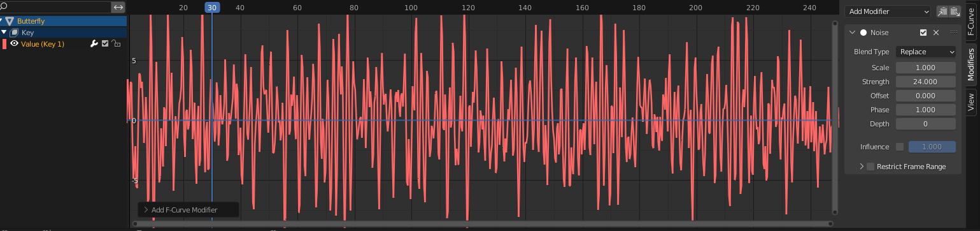Image resolution: width=980 pixels, height=231 pixels.
Task: Expand Restrict Frame Range section
Action: tap(862, 167)
